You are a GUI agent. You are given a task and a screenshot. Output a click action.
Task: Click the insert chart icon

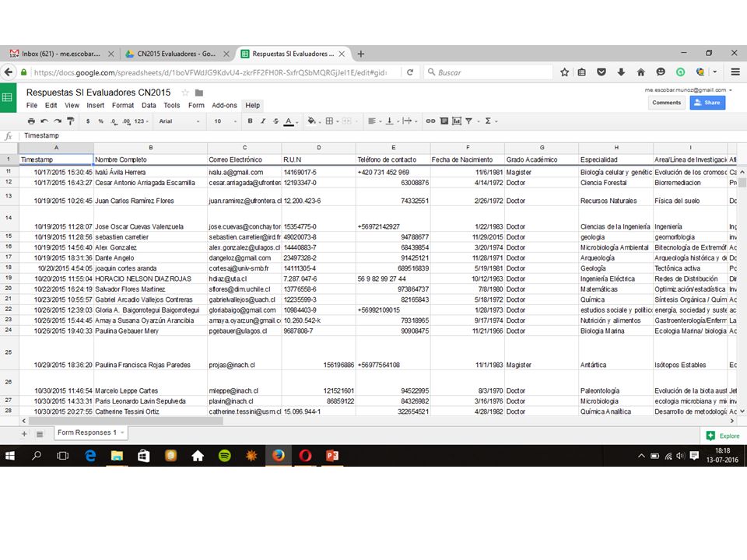457,121
